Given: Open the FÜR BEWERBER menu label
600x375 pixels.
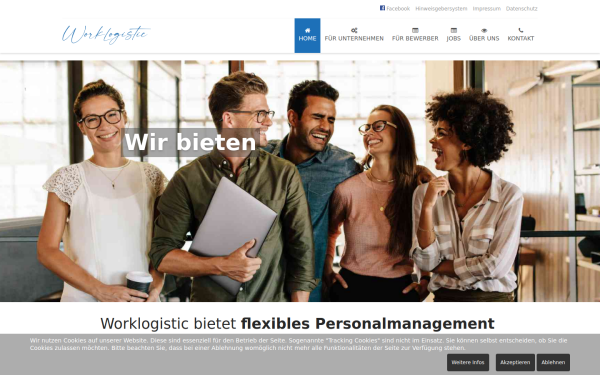Looking at the screenshot, I should pos(415,39).
